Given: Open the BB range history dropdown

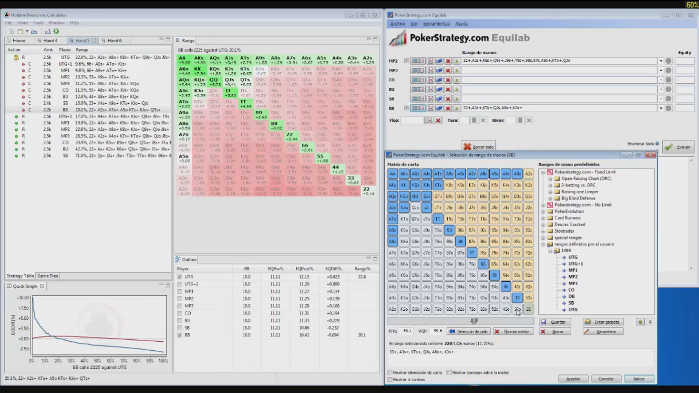Looking at the screenshot, I should pyautogui.click(x=661, y=108).
